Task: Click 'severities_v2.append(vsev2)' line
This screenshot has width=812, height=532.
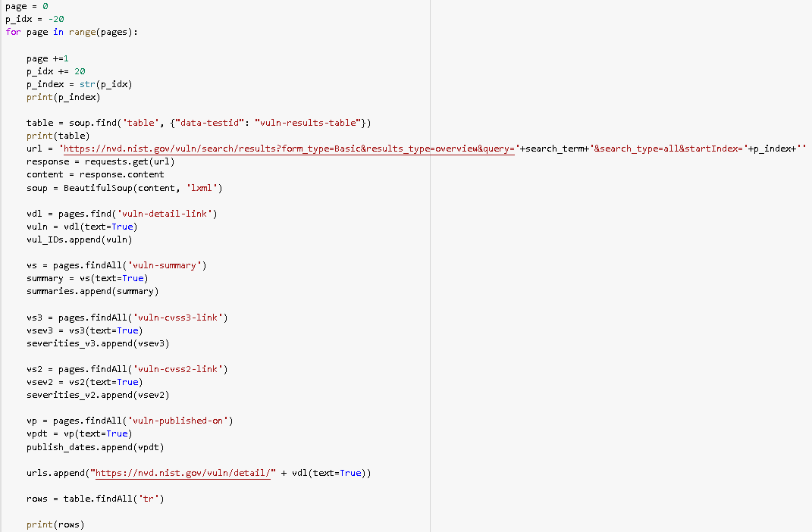Action: pos(98,395)
